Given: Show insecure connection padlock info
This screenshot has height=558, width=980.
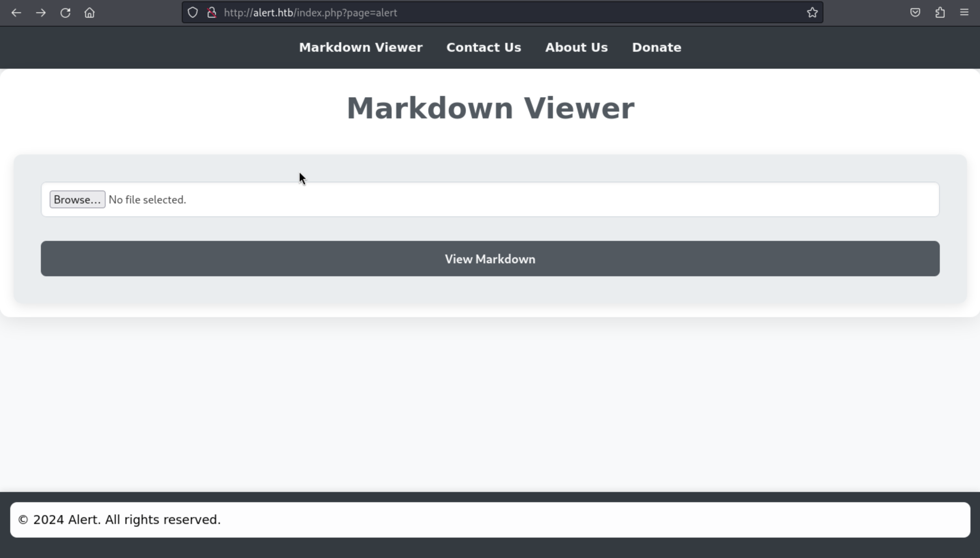Looking at the screenshot, I should point(211,13).
